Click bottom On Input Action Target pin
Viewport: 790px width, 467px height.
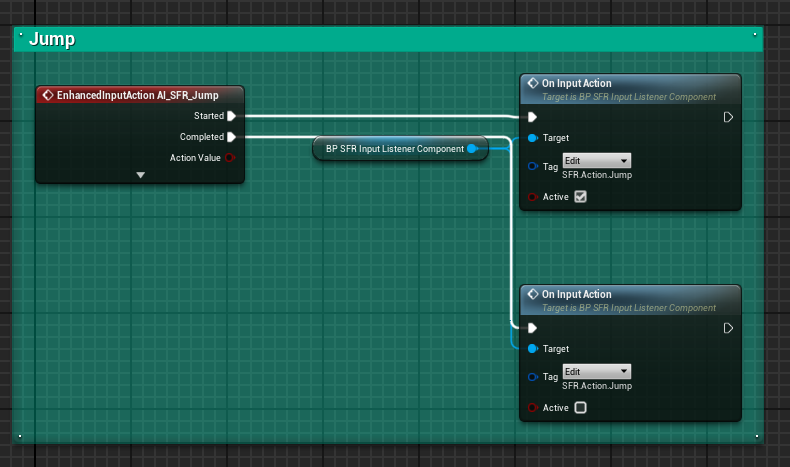point(532,349)
